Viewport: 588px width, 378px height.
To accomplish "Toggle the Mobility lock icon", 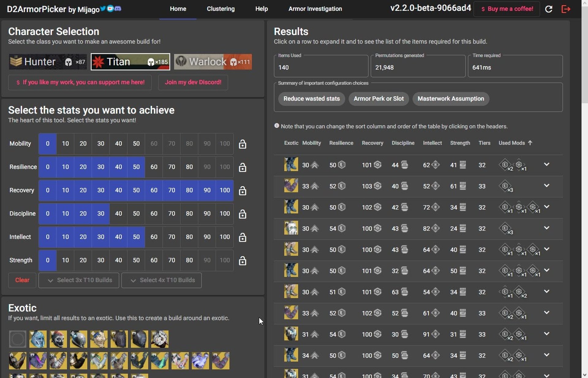I will coord(243,144).
